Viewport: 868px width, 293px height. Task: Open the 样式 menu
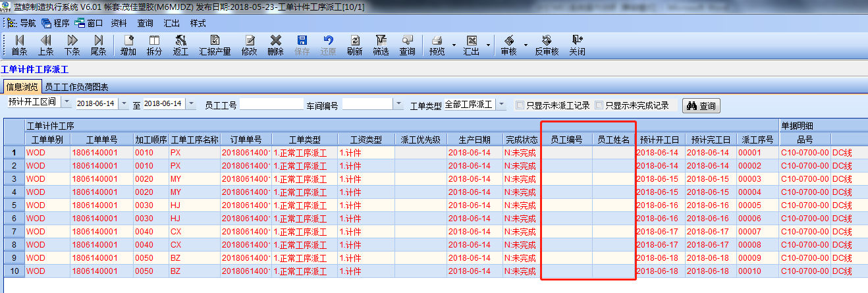[x=198, y=22]
